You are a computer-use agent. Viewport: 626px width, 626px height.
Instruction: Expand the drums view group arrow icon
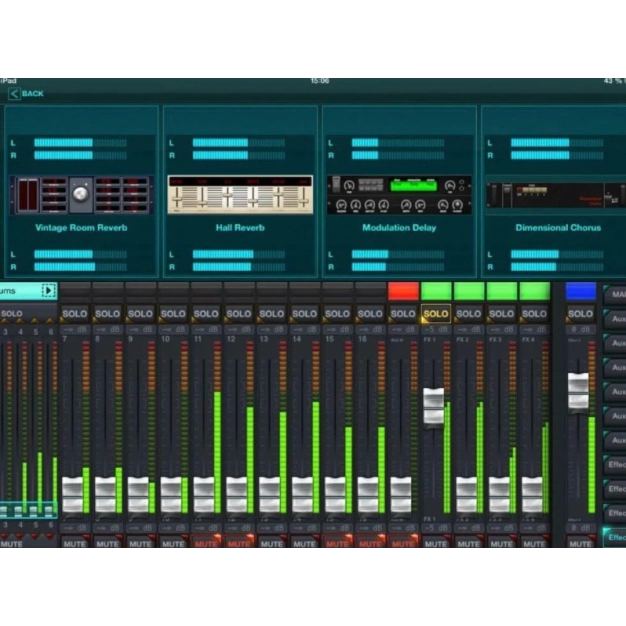click(48, 290)
